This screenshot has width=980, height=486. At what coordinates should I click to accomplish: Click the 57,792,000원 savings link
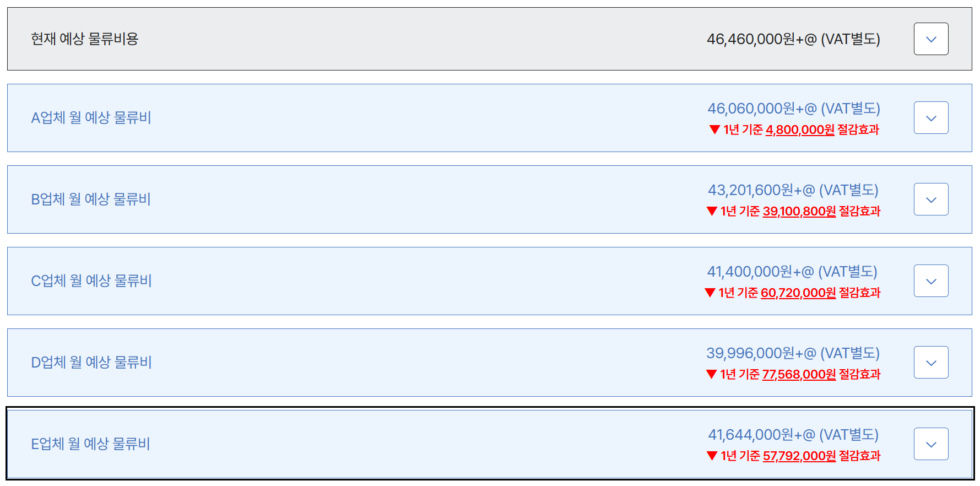tap(799, 456)
